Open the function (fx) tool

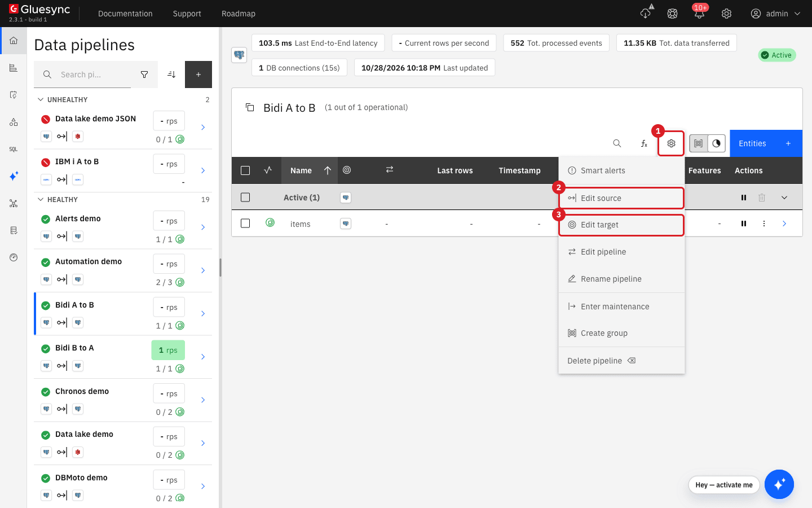pos(644,143)
